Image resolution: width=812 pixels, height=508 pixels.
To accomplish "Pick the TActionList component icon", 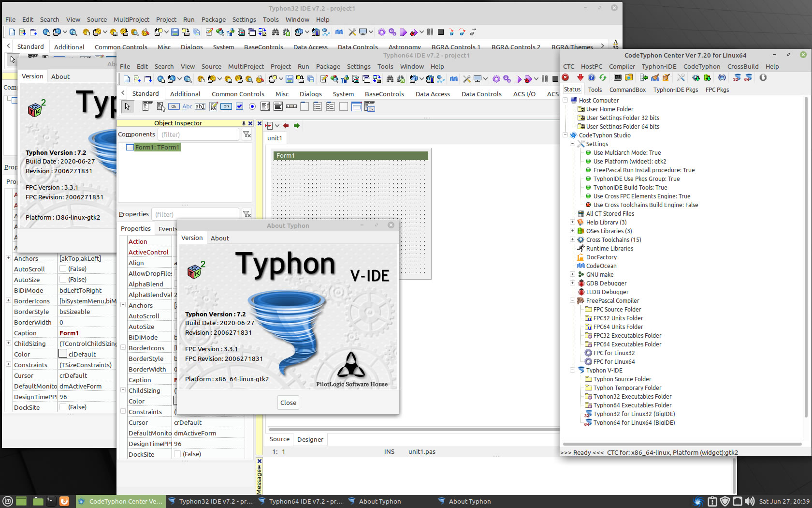I will [x=370, y=106].
